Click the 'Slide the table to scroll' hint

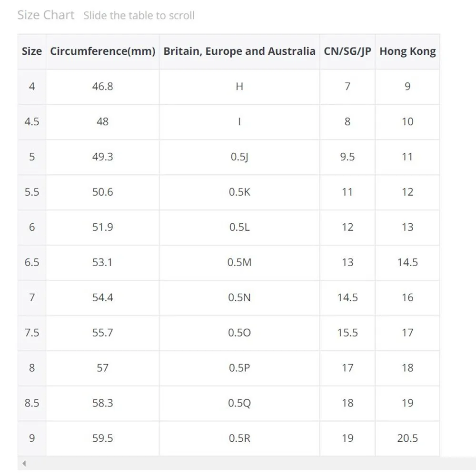click(139, 16)
